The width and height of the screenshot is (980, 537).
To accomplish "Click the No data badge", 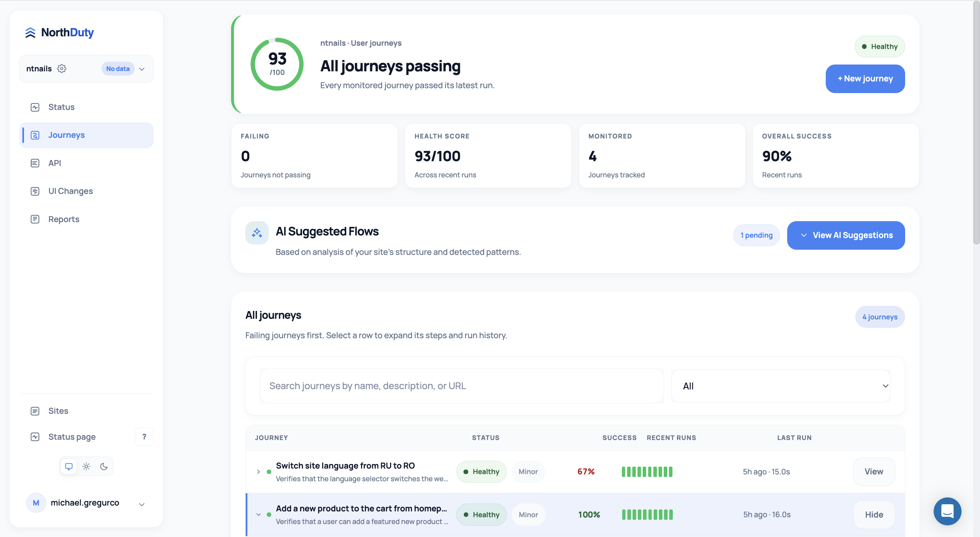I will 118,68.
